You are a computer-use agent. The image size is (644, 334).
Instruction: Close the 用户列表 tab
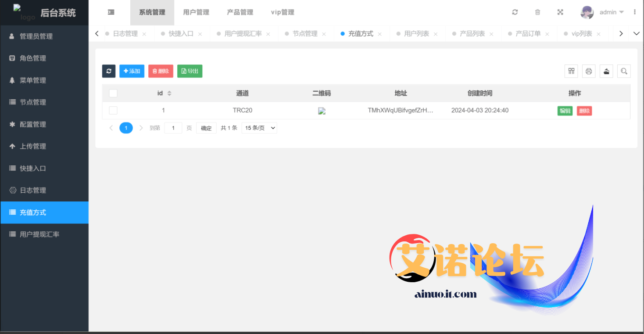pyautogui.click(x=436, y=34)
